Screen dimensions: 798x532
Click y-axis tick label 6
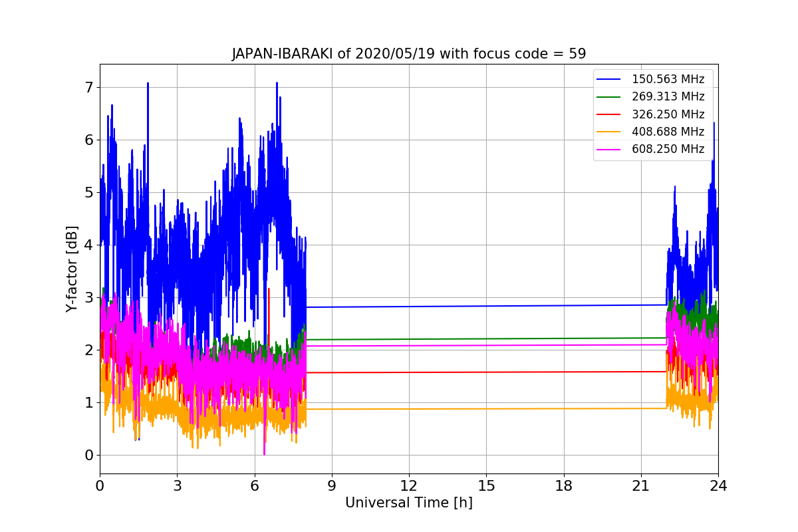[89, 140]
